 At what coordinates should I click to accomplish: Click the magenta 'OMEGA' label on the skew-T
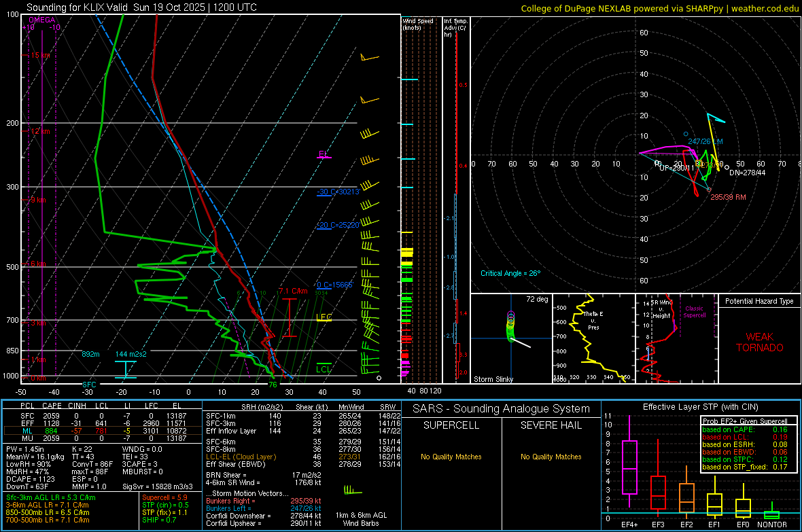(x=42, y=20)
